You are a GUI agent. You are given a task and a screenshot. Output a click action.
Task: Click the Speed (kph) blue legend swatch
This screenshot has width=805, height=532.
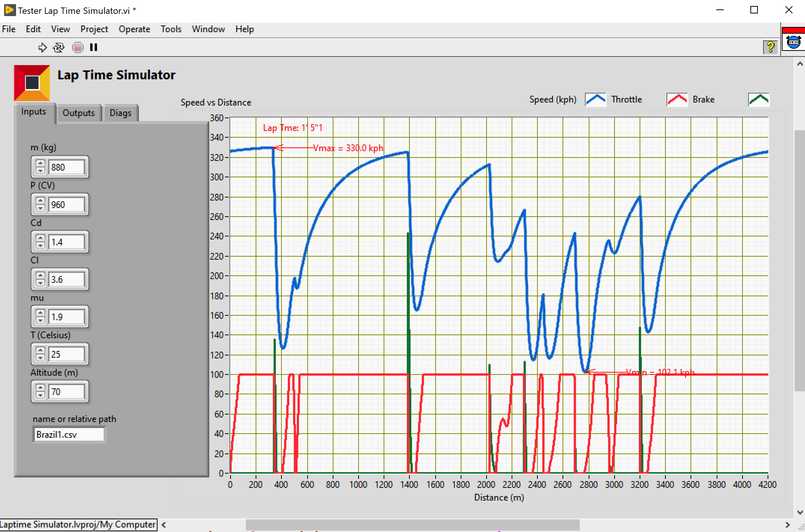click(x=595, y=100)
